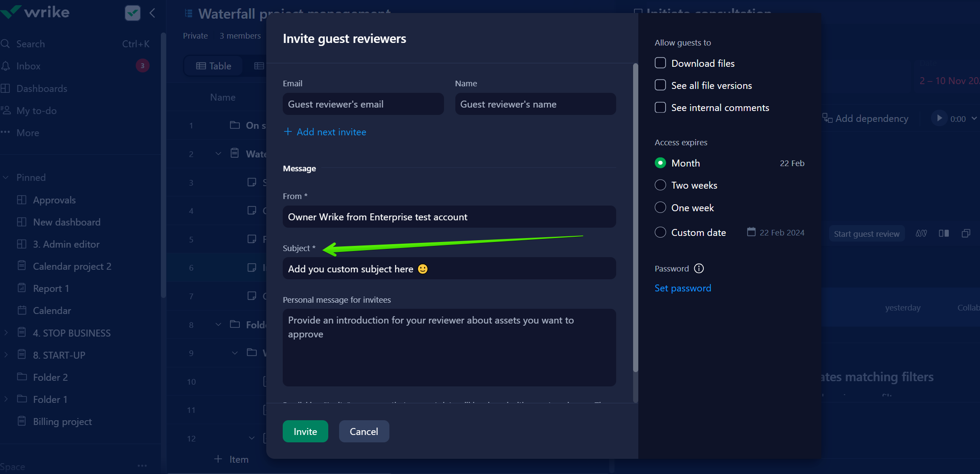Click the Password info icon
980x474 pixels.
tap(699, 268)
